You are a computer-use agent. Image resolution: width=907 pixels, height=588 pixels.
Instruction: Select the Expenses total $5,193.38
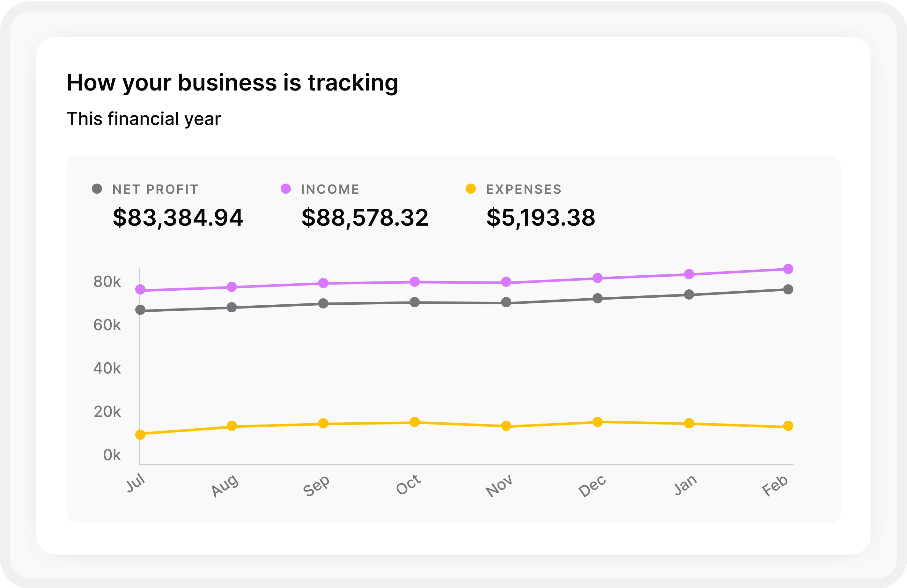point(540,217)
